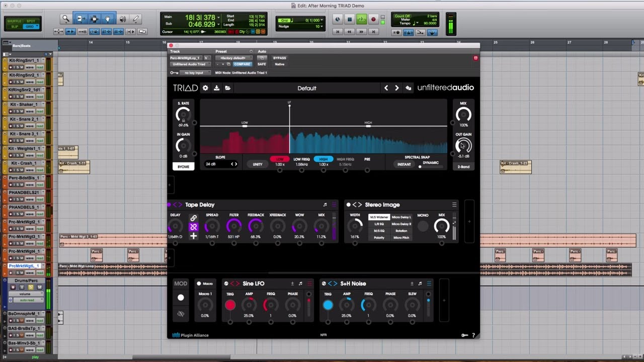Toggle plugin BYPASS button
Screen dimensions: 644x362
pos(279,58)
